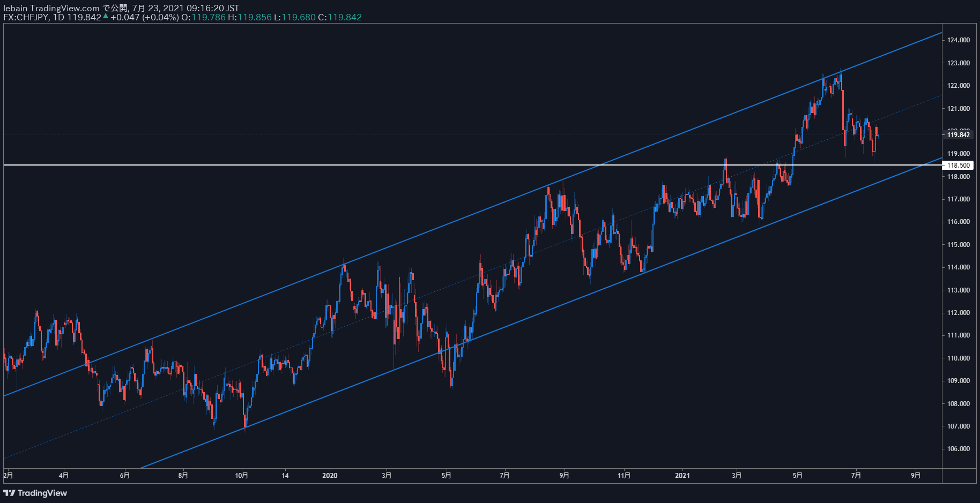Click the open value O:119.786
980x503 pixels.
pos(203,17)
